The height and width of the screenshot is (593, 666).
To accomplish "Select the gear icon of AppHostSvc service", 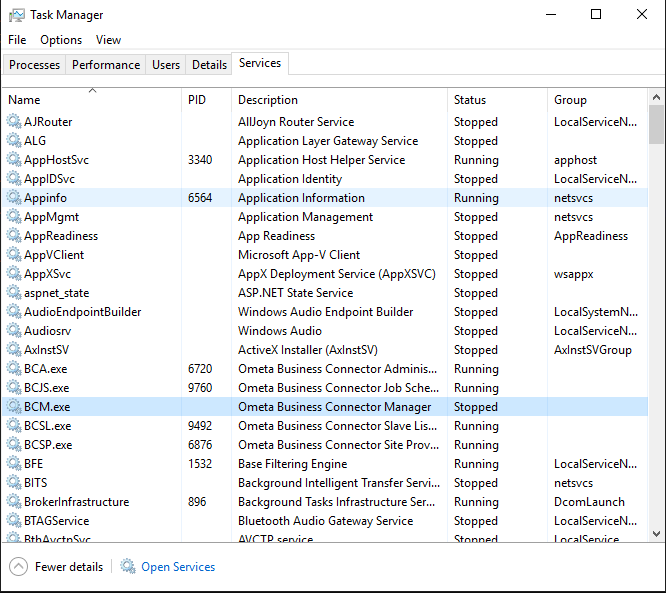I will coord(14,160).
